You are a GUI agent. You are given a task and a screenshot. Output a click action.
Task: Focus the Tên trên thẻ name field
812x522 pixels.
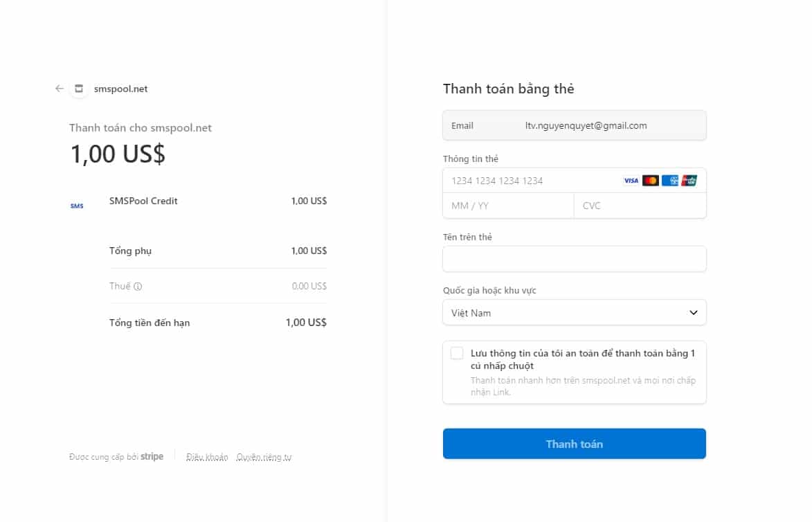coord(575,259)
